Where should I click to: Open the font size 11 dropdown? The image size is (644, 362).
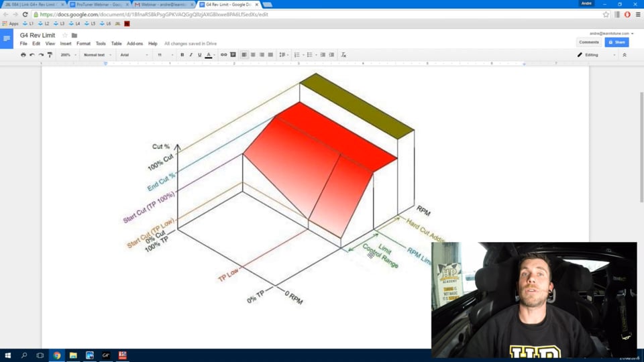click(165, 54)
